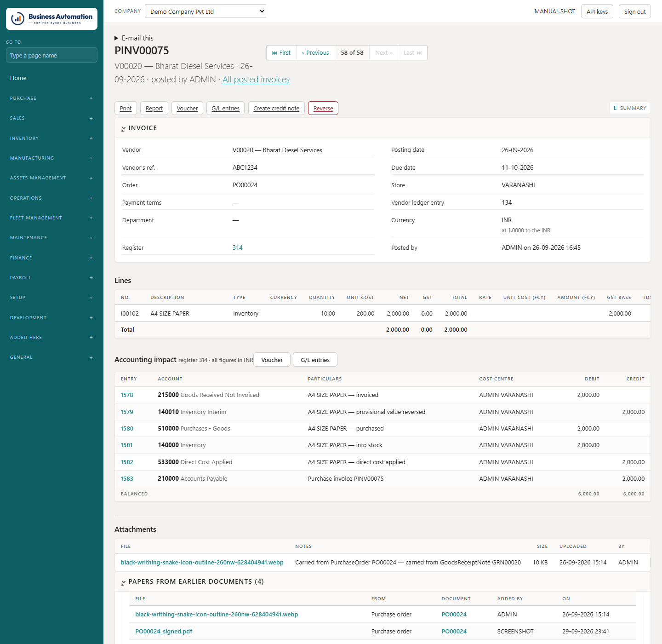
Task: Open G/L entries in Accounting impact
Action: (315, 360)
